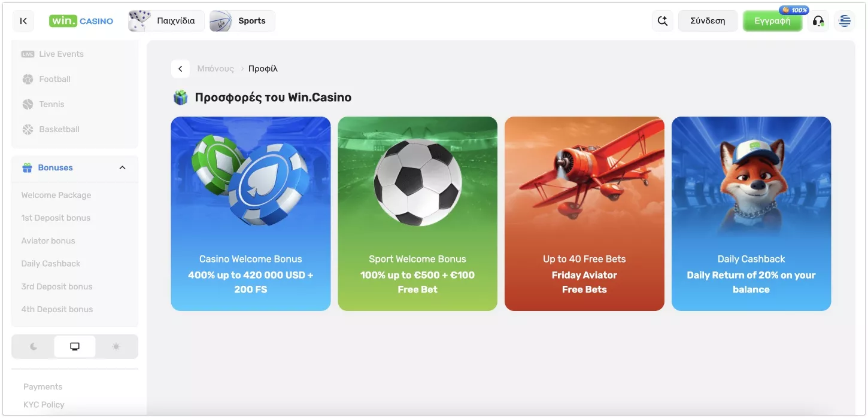Click the green Εγγραφή register button
868x418 pixels.
coord(772,21)
